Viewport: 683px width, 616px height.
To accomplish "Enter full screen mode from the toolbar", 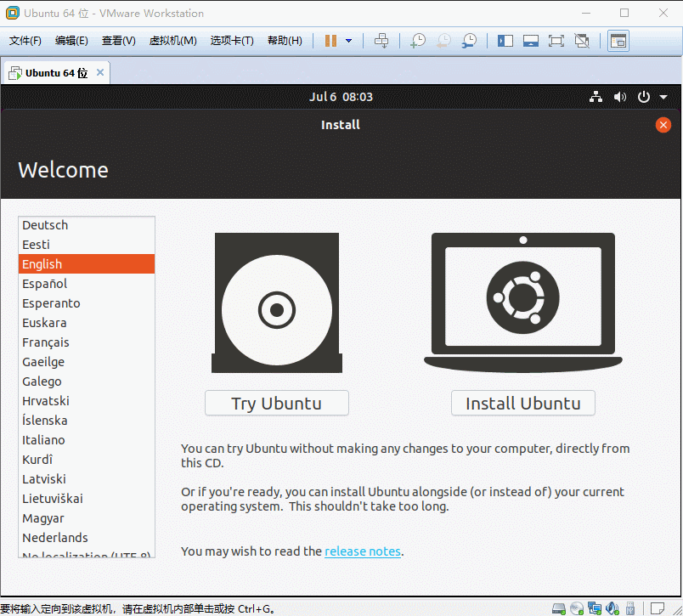I will pos(556,41).
